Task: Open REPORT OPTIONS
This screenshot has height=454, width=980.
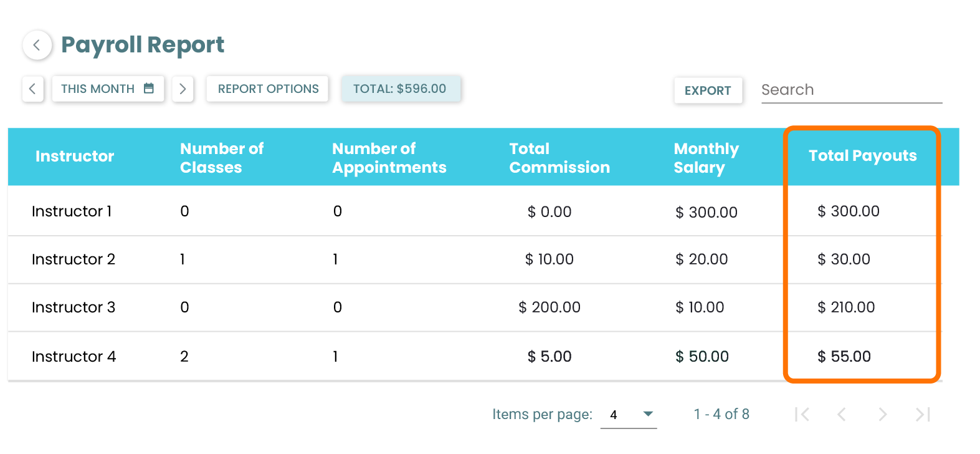Action: pyautogui.click(x=268, y=89)
